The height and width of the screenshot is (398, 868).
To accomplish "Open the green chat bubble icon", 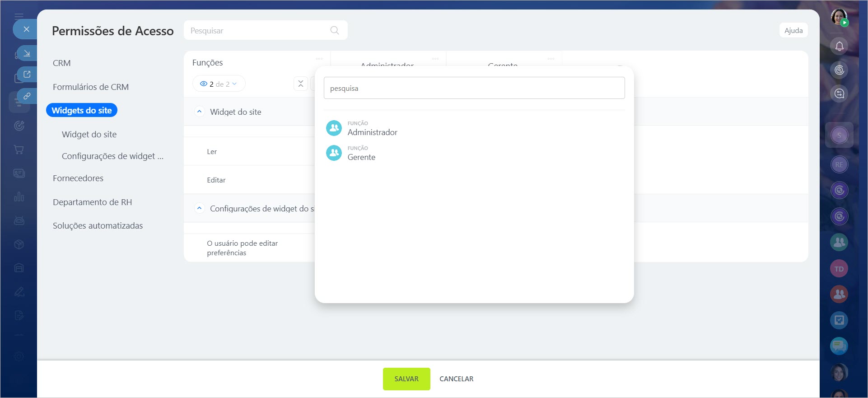I will coord(839,346).
